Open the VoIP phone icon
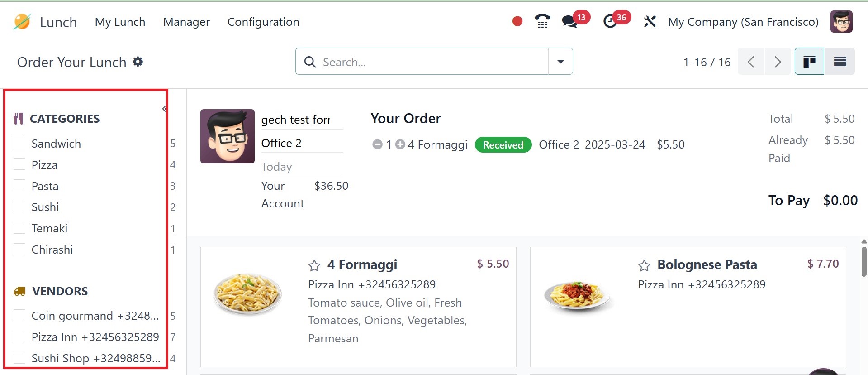Screen dimensions: 868x375 click(542, 21)
